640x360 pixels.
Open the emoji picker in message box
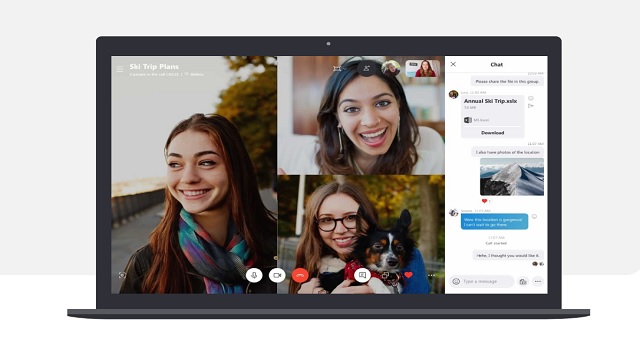[x=456, y=281]
